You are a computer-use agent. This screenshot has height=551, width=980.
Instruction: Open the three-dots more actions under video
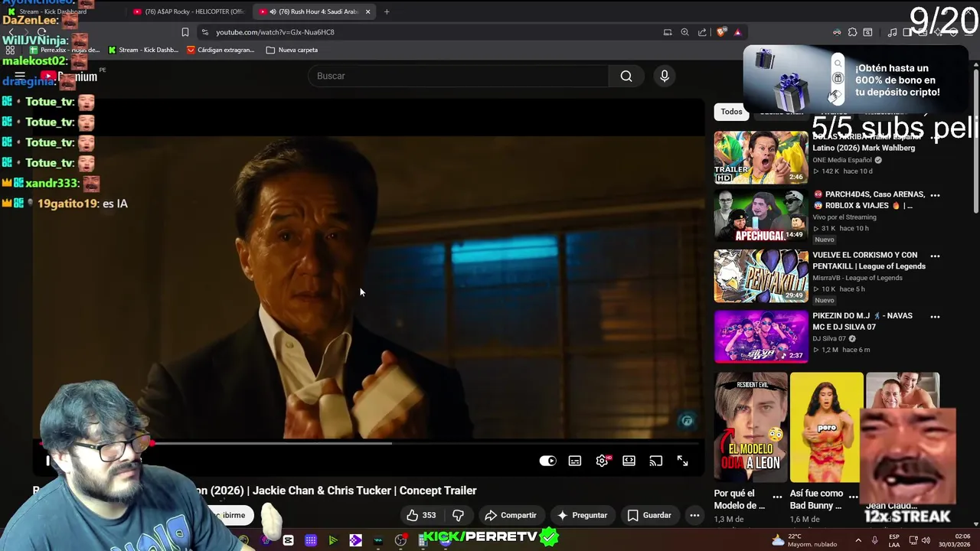[694, 515]
